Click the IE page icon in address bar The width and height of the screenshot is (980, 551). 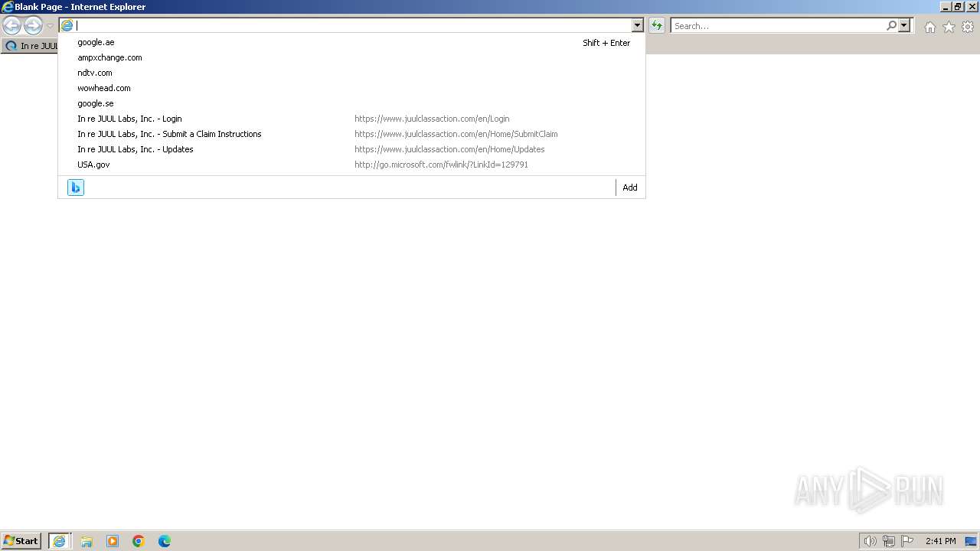tap(67, 25)
